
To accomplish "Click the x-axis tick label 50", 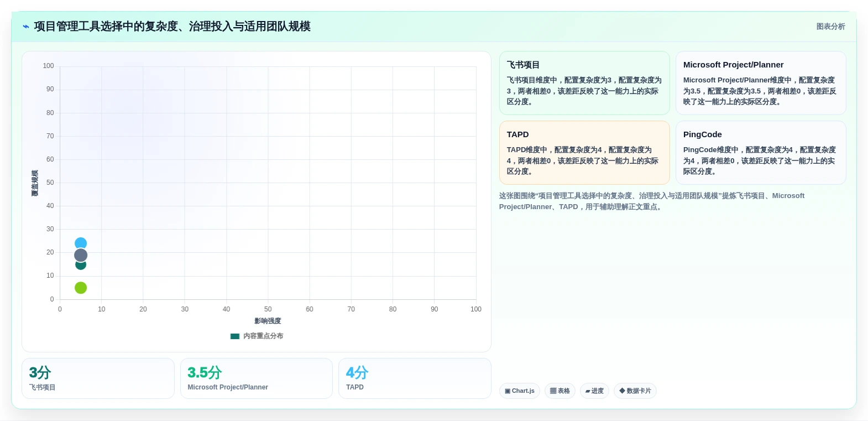I will [268, 309].
